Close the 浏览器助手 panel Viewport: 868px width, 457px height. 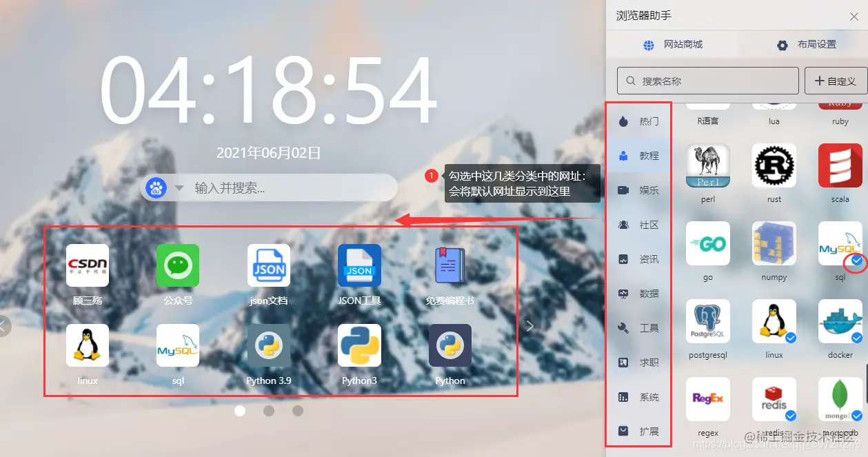[x=854, y=17]
